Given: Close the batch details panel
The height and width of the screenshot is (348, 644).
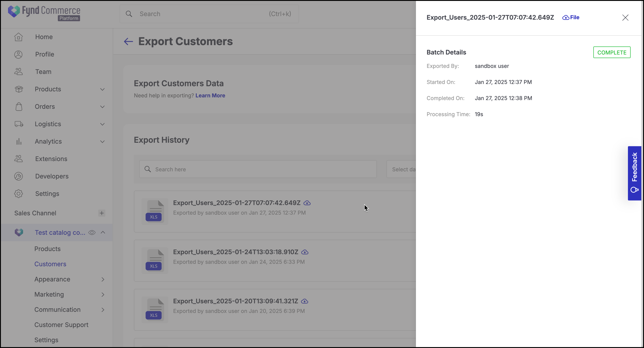Looking at the screenshot, I should click(x=625, y=17).
